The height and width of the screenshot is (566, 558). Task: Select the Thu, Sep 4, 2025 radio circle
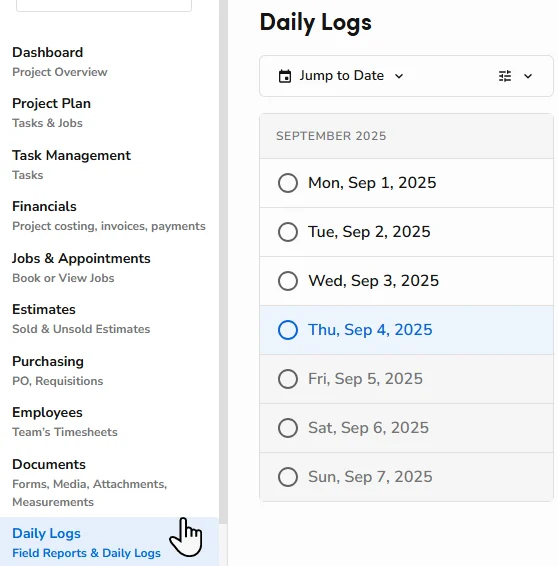pos(288,330)
